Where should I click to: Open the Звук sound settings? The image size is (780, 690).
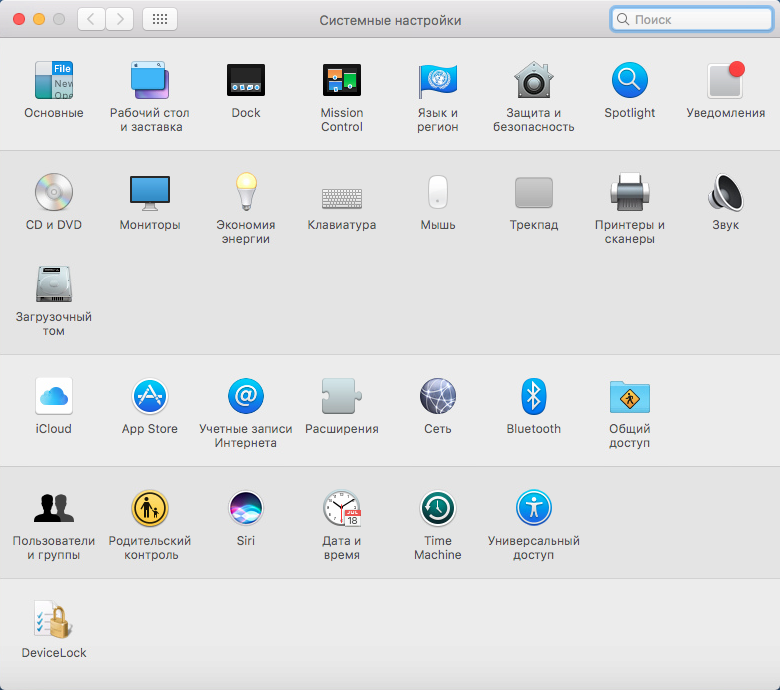(726, 193)
